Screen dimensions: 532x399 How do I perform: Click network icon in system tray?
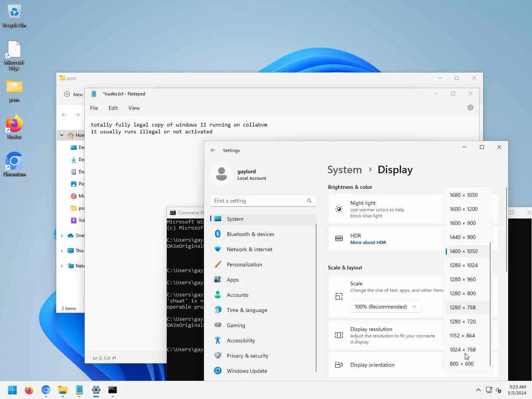489,390
